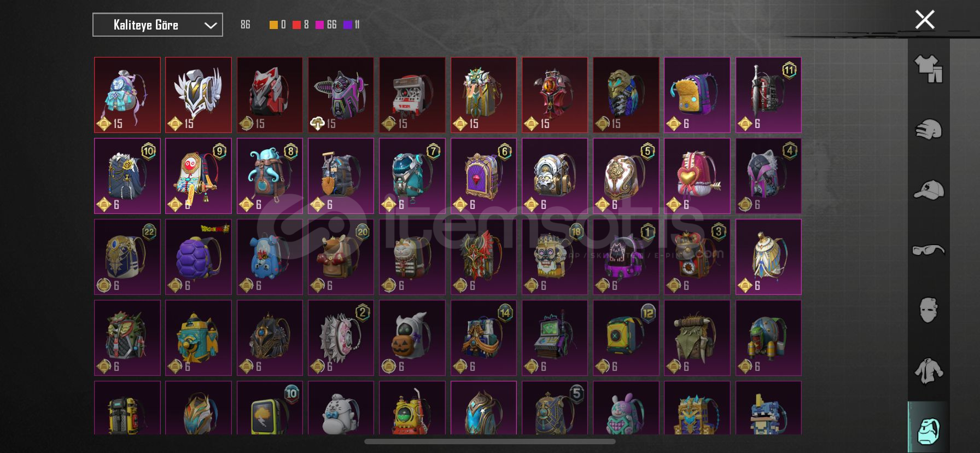Close the inventory panel with X
The image size is (980, 453).
click(x=925, y=20)
